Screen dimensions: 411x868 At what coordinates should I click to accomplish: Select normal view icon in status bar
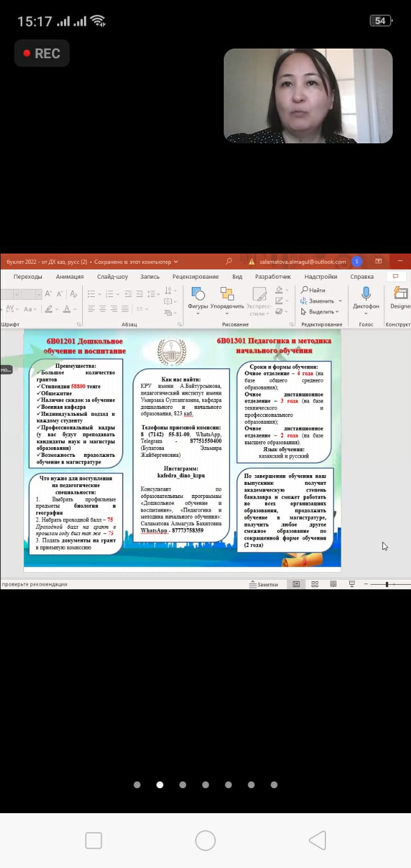296,584
